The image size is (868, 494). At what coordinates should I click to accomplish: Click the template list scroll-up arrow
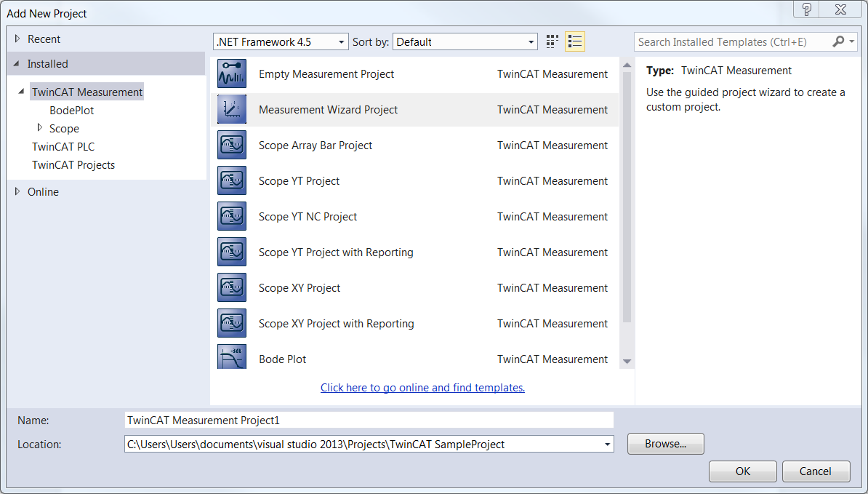[x=627, y=65]
